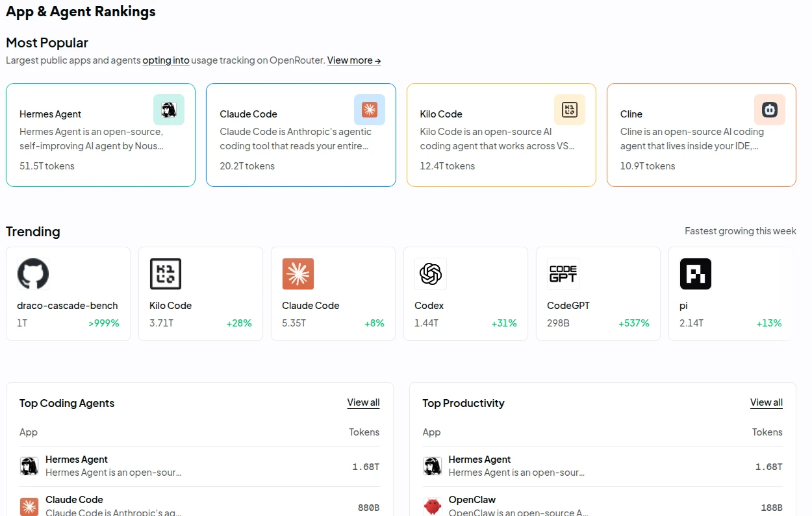This screenshot has height=516, width=812.
Task: Select the Claude Code title in Most Popular
Action: 248,114
